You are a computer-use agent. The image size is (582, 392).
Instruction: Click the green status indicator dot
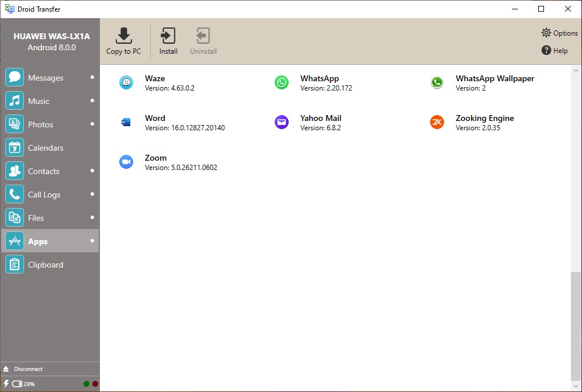tap(86, 384)
